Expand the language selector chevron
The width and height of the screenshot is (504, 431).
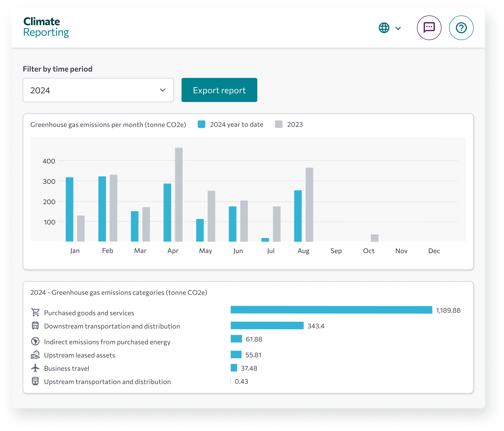click(398, 28)
